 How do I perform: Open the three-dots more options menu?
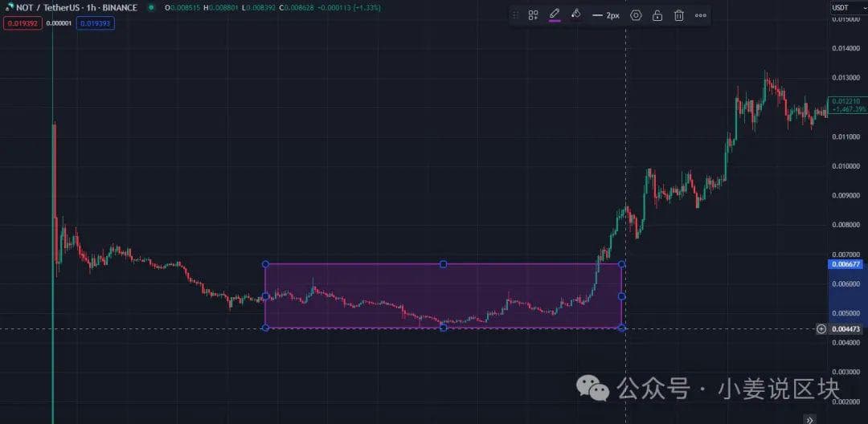(701, 15)
